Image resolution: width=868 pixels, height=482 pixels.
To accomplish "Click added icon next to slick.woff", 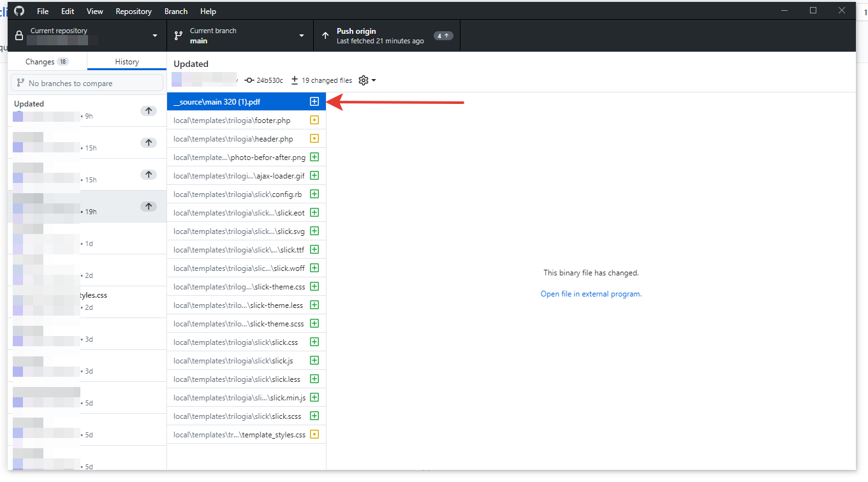I will point(314,268).
